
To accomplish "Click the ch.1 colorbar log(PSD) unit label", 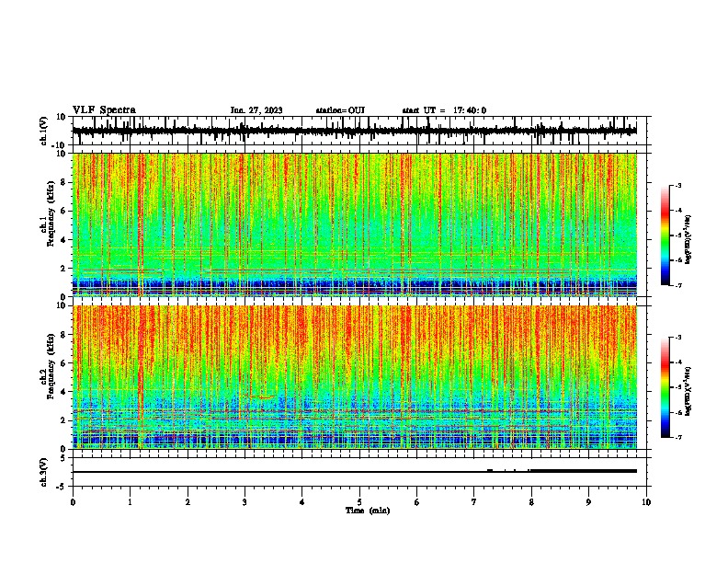I will coord(688,239).
